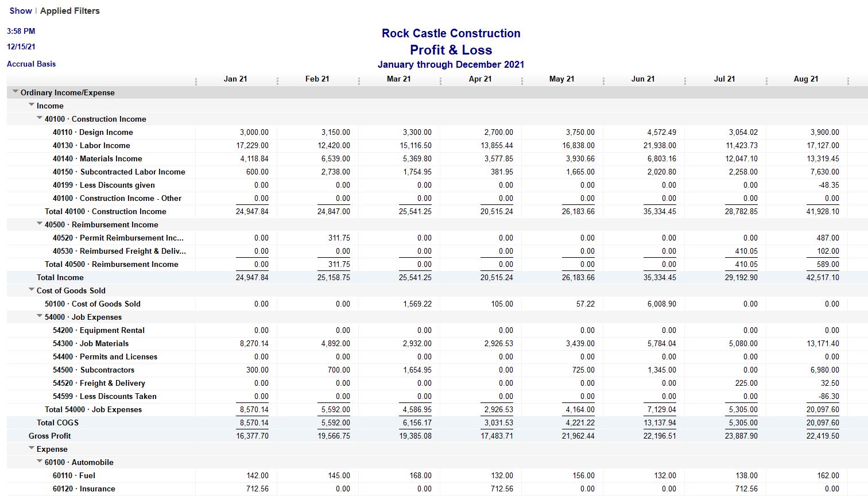
Task: Click 54200 Equipment Rental row label
Action: [99, 330]
